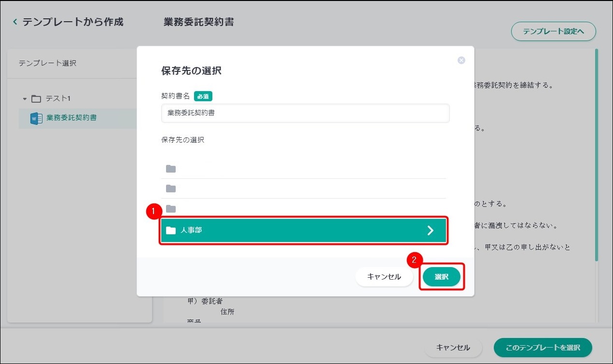
Task: Click the green vertical scrollbar of document preview
Action: click(597, 154)
